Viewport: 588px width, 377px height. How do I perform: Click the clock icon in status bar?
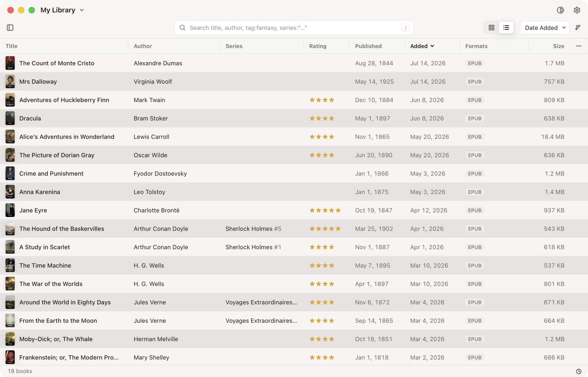pos(579,371)
